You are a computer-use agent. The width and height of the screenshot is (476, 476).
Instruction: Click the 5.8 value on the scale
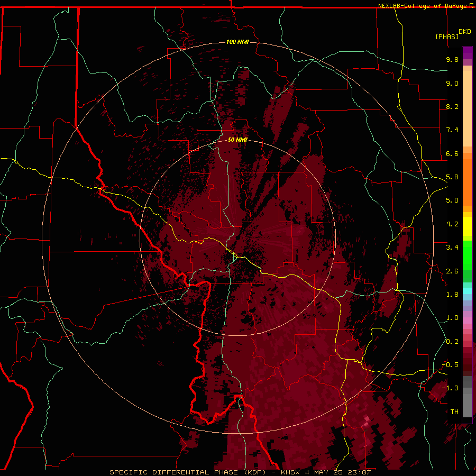(x=452, y=177)
